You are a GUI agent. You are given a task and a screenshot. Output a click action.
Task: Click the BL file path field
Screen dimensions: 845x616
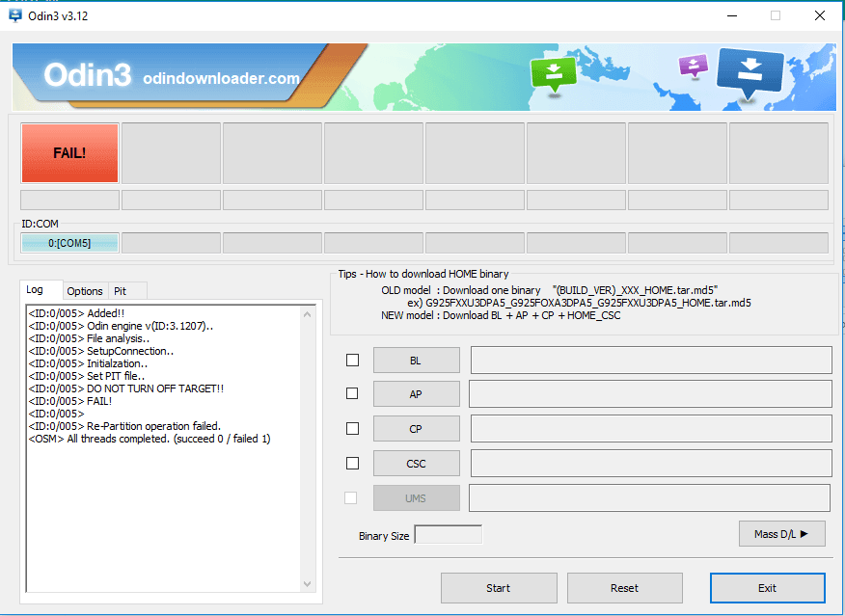click(651, 360)
